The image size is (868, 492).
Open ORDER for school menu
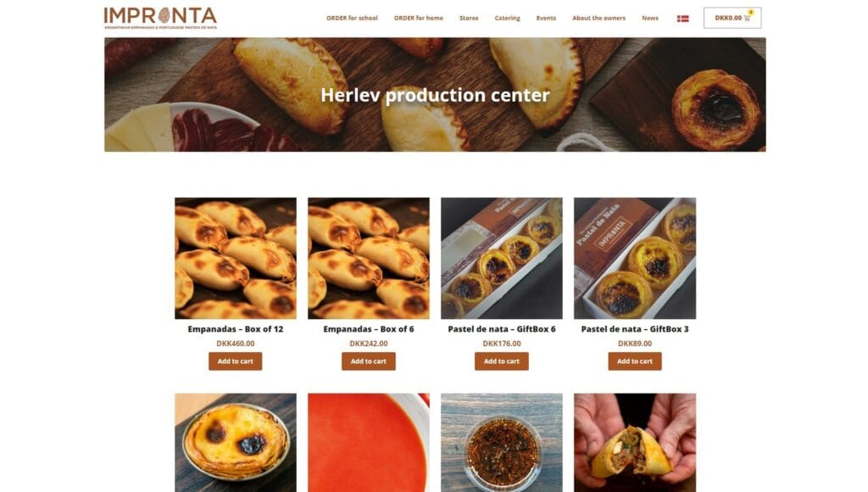tap(352, 19)
